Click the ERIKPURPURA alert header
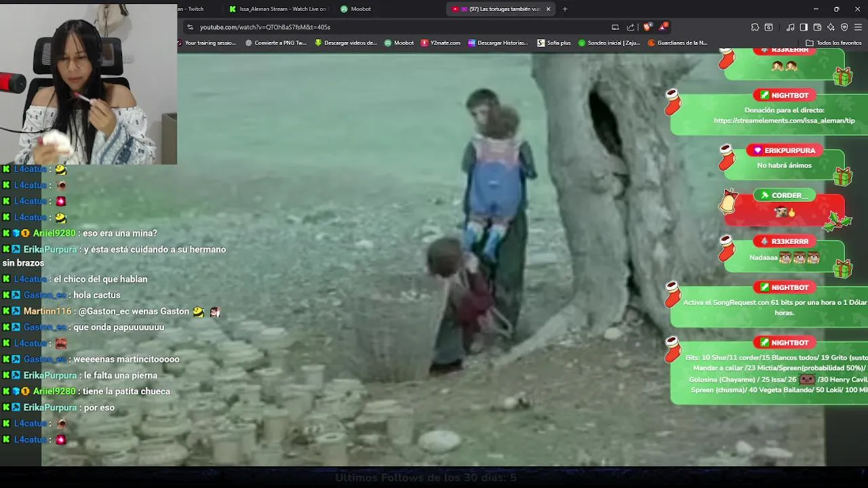Image resolution: width=868 pixels, height=488 pixels. pyautogui.click(x=785, y=150)
